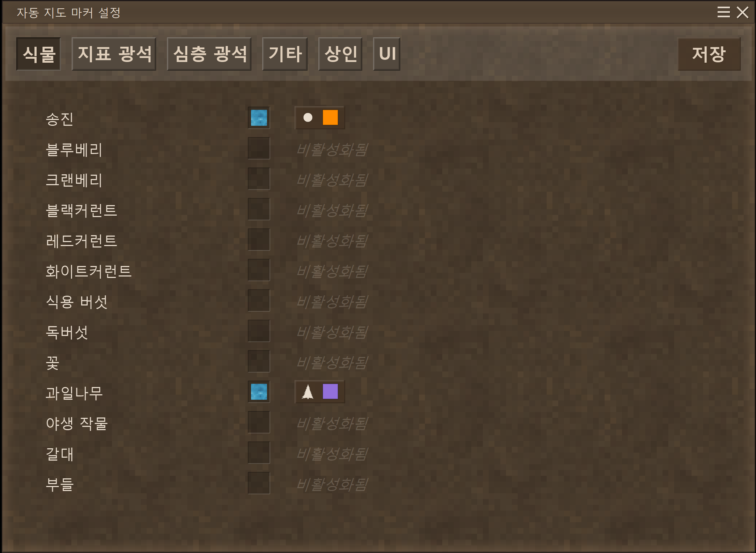Enable the 부들 marker checkbox

click(259, 483)
